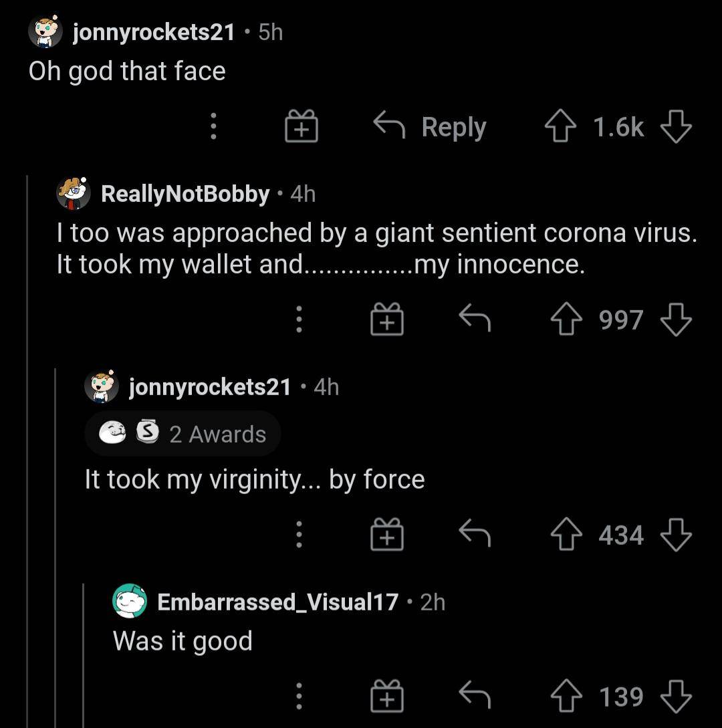This screenshot has height=728, width=722.
Task: Open ReallyNotBobby's user avatar
Action: pyautogui.click(x=74, y=193)
